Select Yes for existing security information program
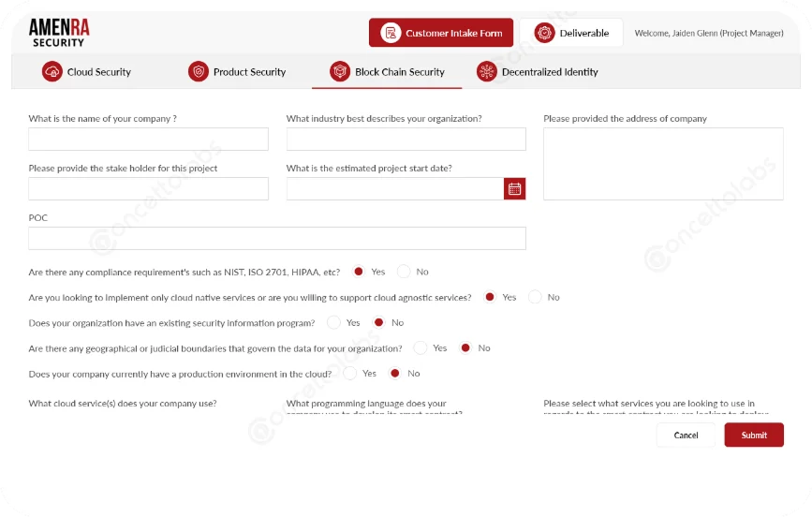This screenshot has height=517, width=812. pyautogui.click(x=334, y=322)
